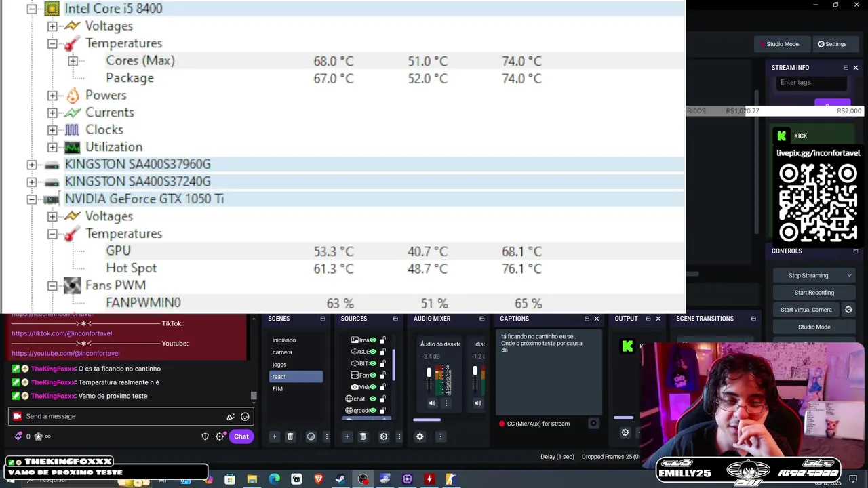Toggle visibility of the qrcode source

(373, 410)
